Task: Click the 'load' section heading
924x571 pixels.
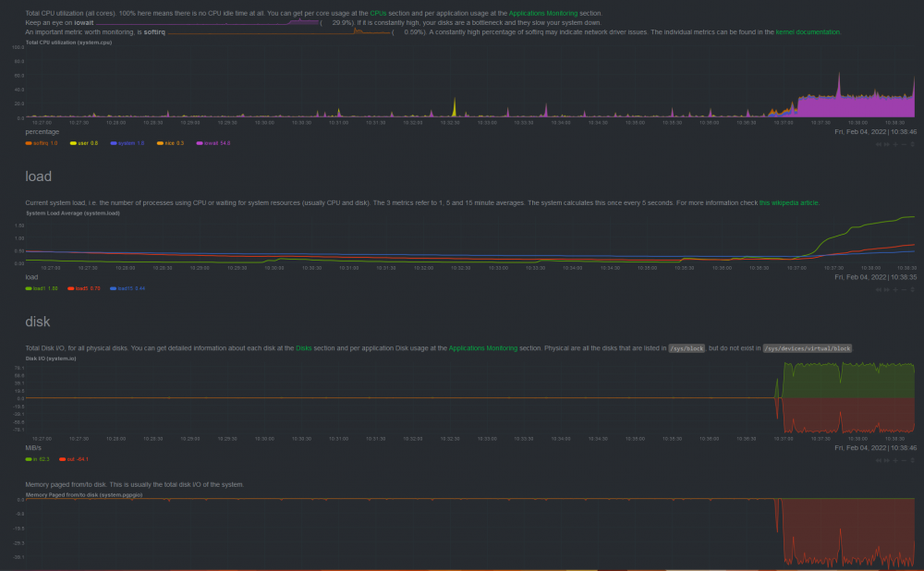Action: (x=38, y=176)
